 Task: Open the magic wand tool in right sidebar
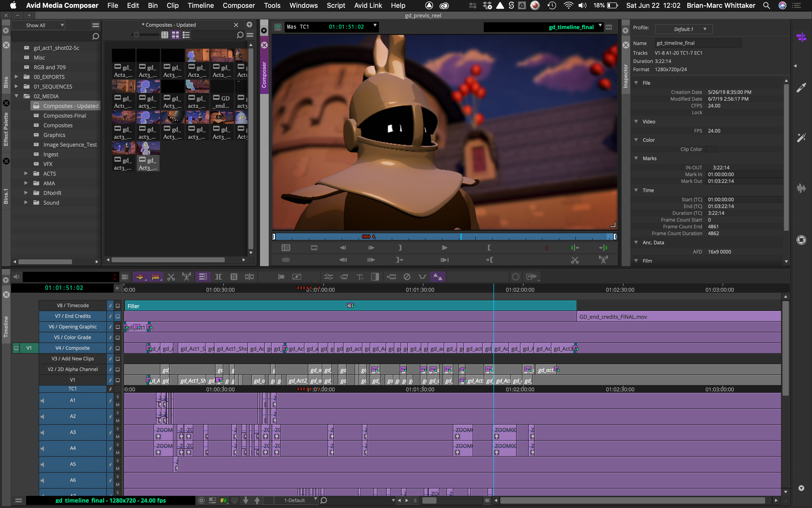pyautogui.click(x=801, y=138)
